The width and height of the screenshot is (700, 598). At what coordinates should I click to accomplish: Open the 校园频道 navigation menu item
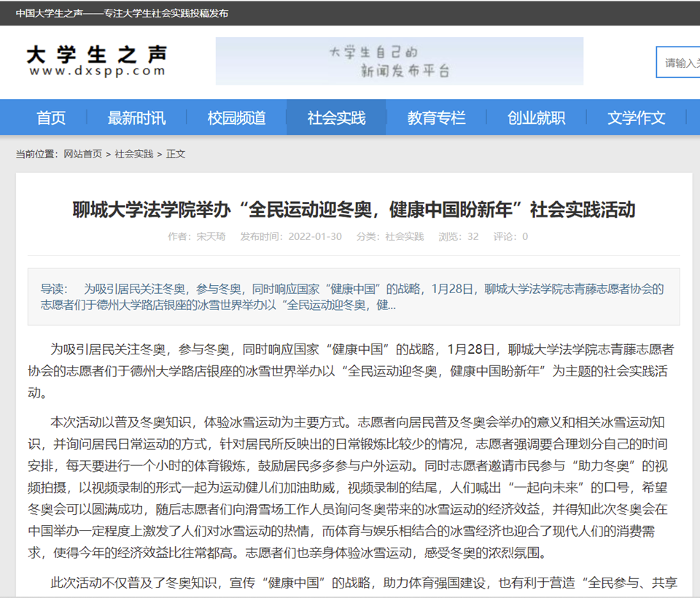click(x=236, y=117)
